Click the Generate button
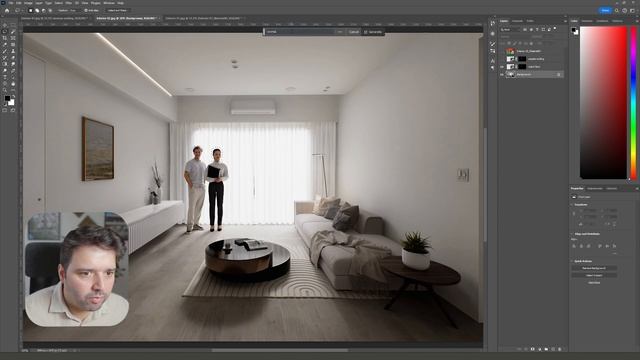This screenshot has width=640, height=360. click(x=373, y=32)
